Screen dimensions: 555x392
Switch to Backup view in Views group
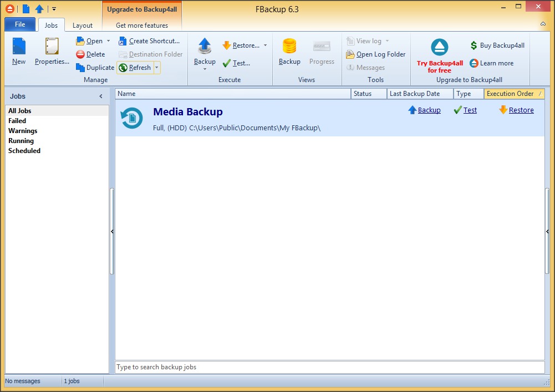click(289, 52)
